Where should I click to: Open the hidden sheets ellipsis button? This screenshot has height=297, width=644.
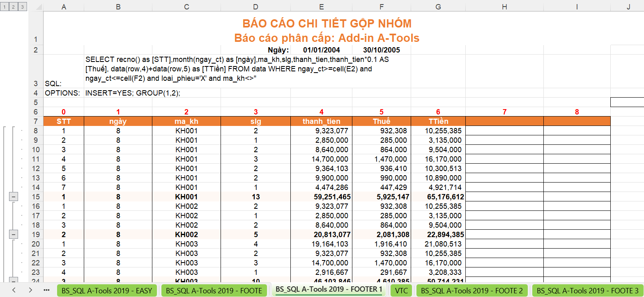click(x=46, y=290)
